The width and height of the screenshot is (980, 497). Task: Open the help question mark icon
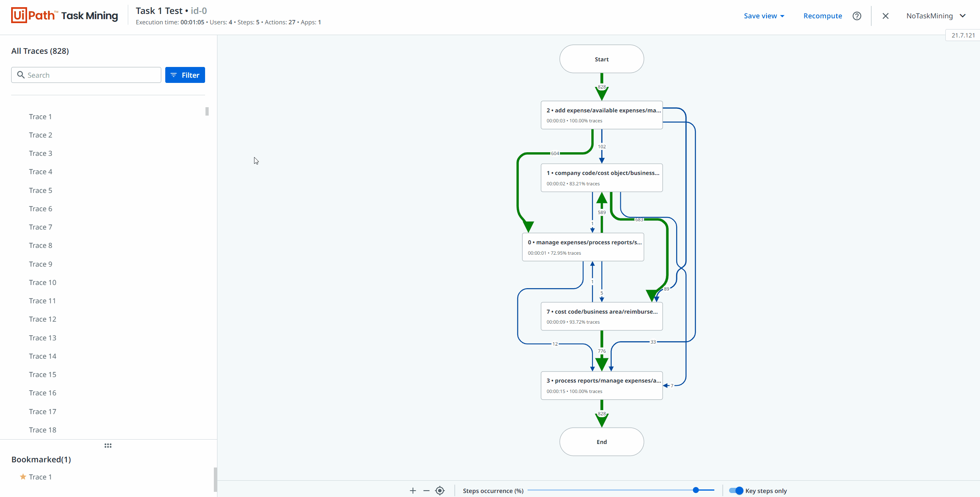pos(857,16)
